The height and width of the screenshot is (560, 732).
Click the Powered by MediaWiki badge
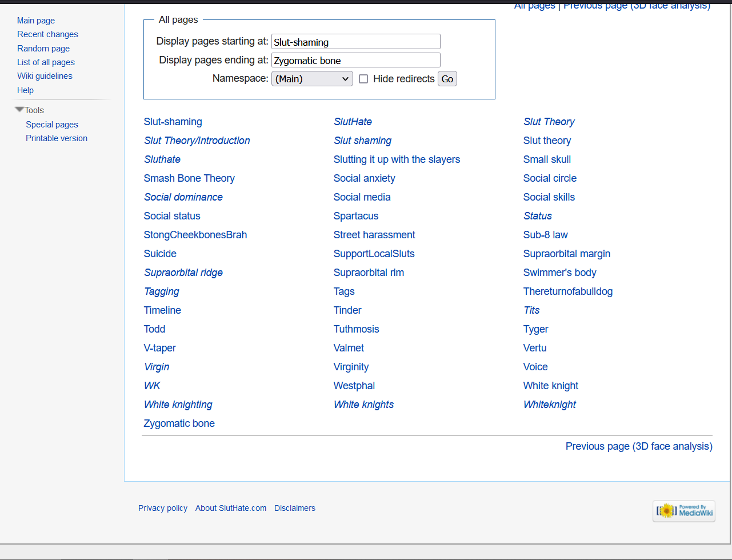(684, 511)
